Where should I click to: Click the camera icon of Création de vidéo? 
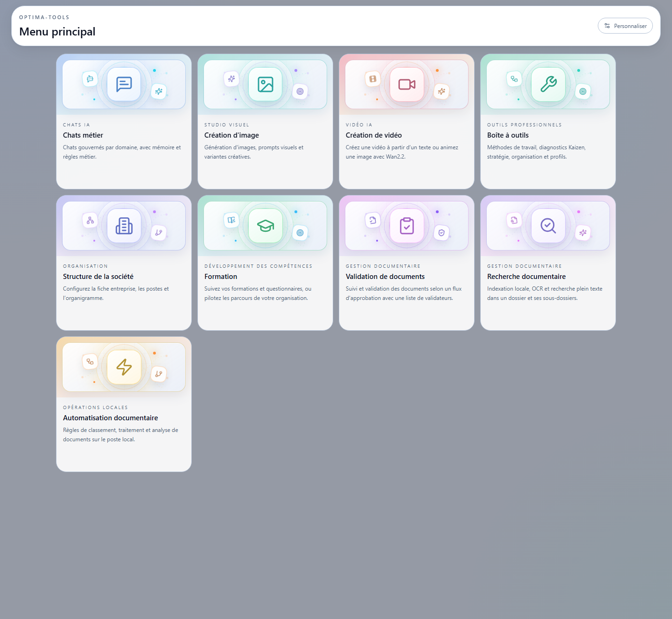coord(406,84)
